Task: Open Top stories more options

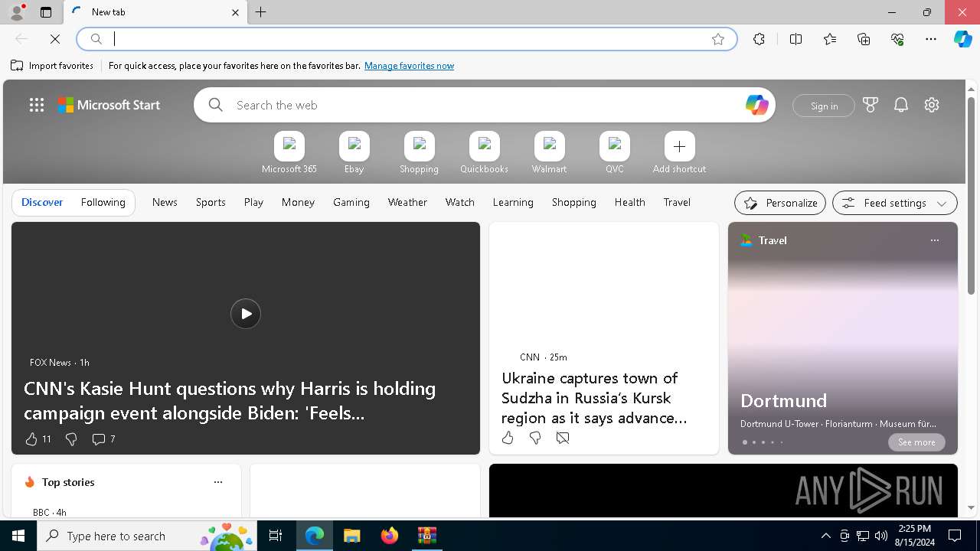Action: [218, 482]
